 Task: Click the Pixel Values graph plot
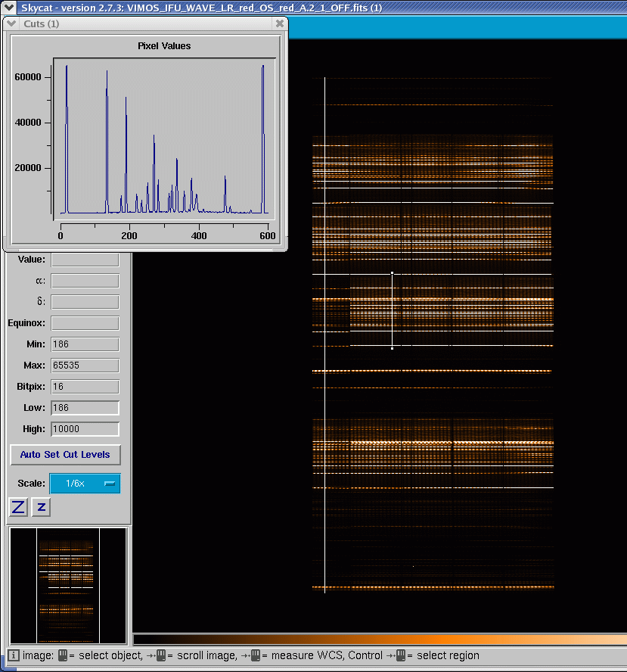(x=164, y=139)
